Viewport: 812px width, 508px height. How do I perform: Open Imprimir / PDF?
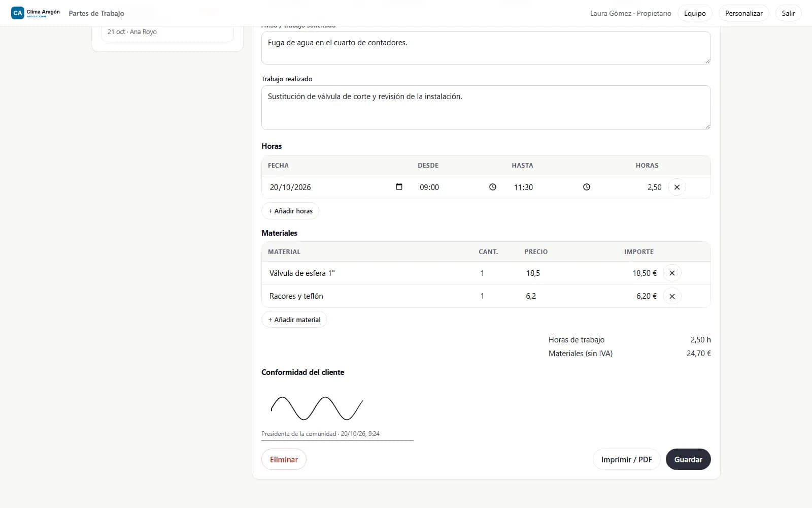[626, 459]
